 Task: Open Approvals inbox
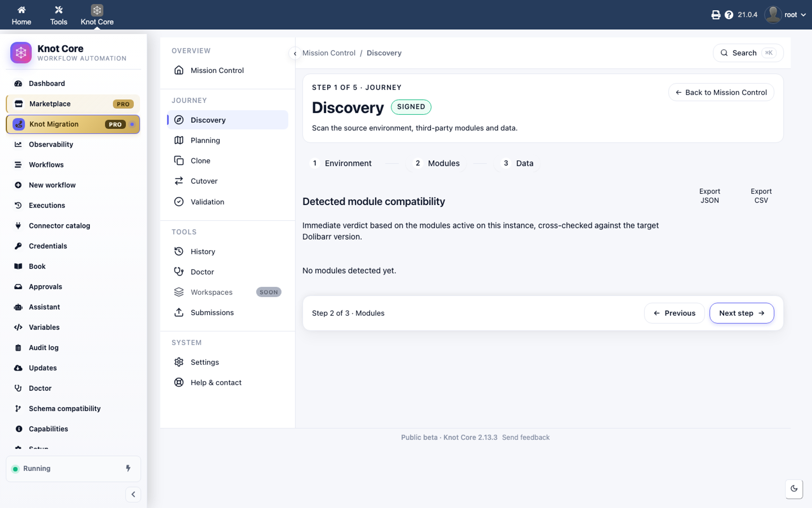(73, 286)
